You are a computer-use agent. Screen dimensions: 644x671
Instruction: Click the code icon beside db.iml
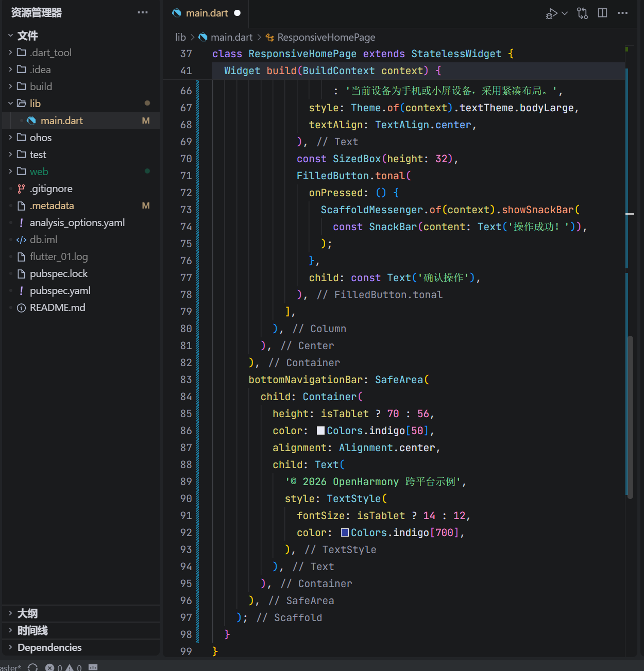(x=21, y=239)
